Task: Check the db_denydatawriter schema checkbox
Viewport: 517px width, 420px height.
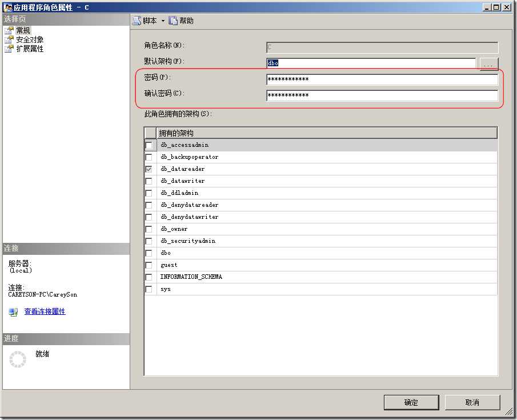Action: (149, 217)
